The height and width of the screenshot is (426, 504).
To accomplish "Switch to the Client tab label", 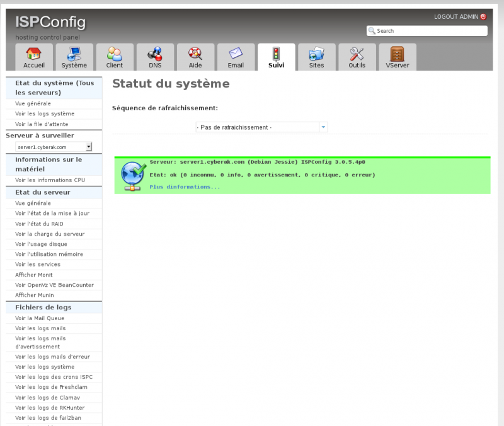I will [115, 66].
